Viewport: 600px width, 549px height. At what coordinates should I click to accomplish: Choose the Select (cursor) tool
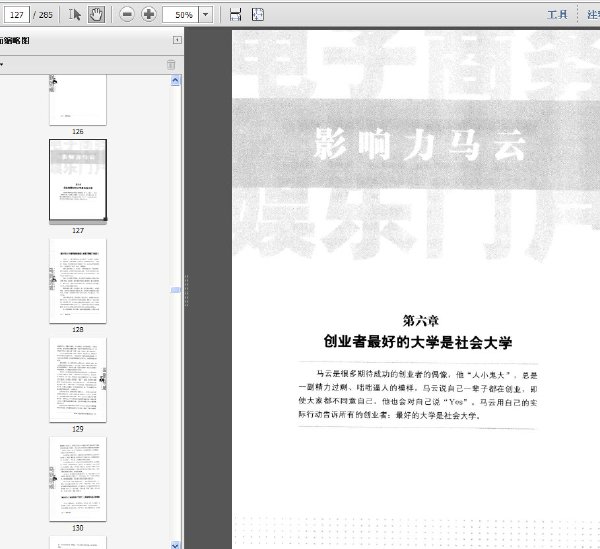(x=75, y=15)
